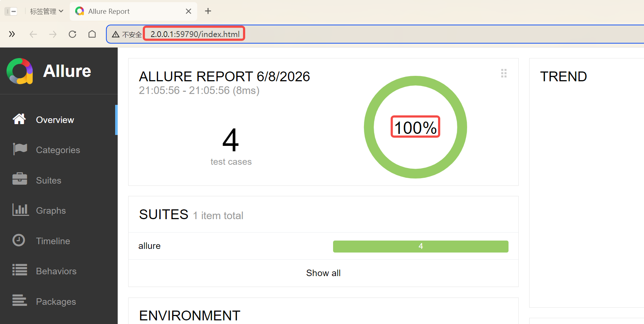Click the Allure logo icon in sidebar
This screenshot has width=644, height=324.
20,71
